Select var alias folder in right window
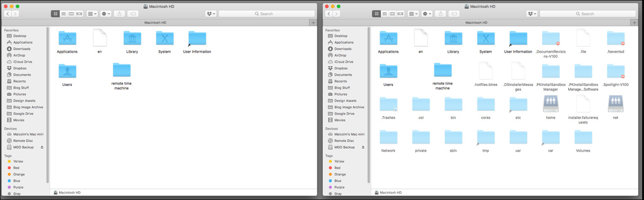The image size is (644, 200). pos(551,138)
